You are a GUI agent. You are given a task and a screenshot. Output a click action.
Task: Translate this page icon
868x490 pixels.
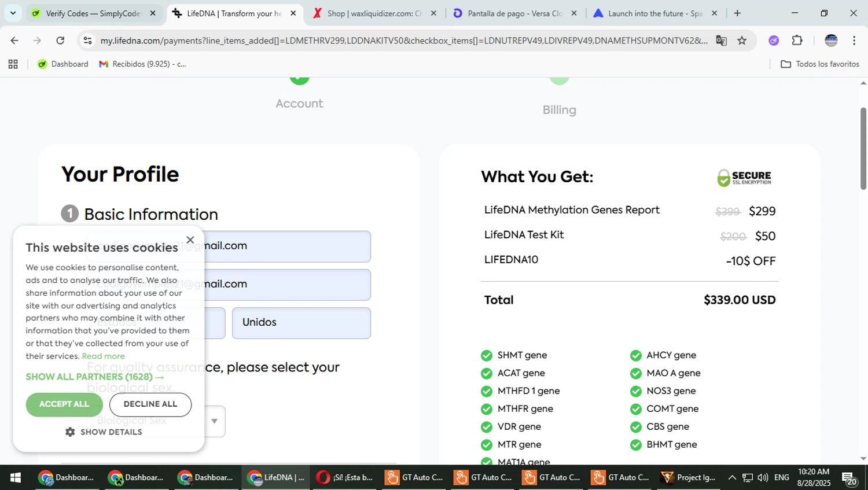[721, 40]
